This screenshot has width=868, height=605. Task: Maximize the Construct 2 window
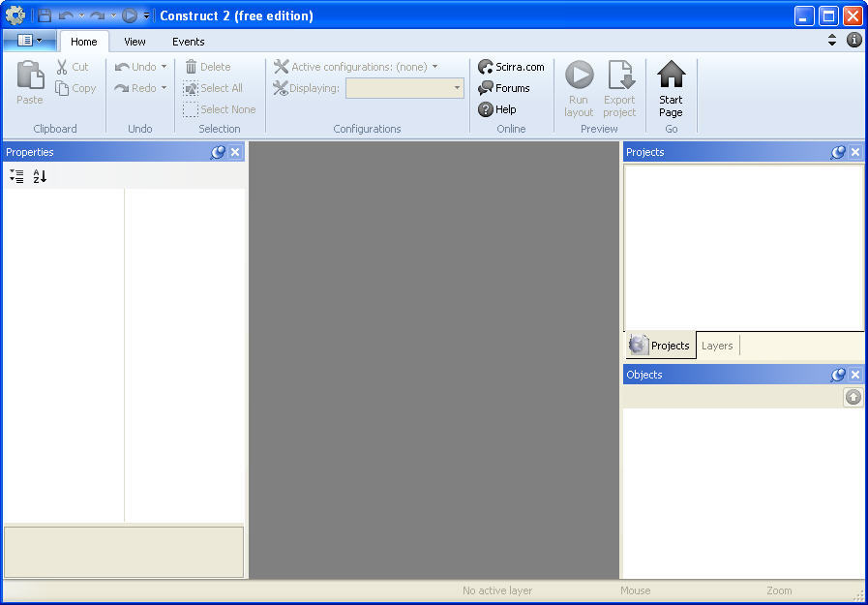click(828, 15)
